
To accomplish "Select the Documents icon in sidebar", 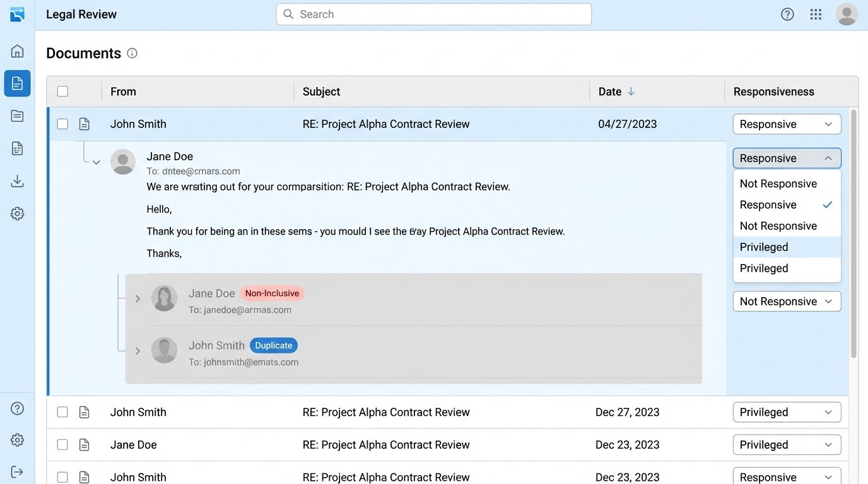I will point(17,83).
